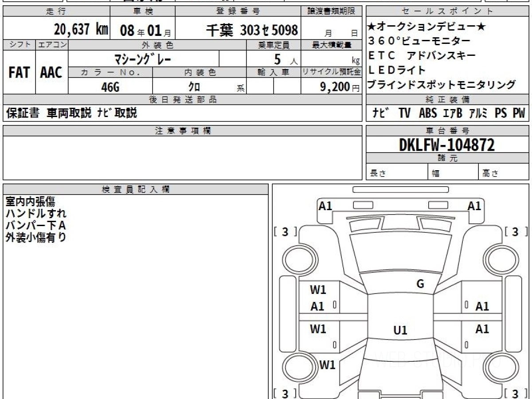Click the 高さ dimension label
This screenshot has height=399, width=532.
tap(491, 173)
